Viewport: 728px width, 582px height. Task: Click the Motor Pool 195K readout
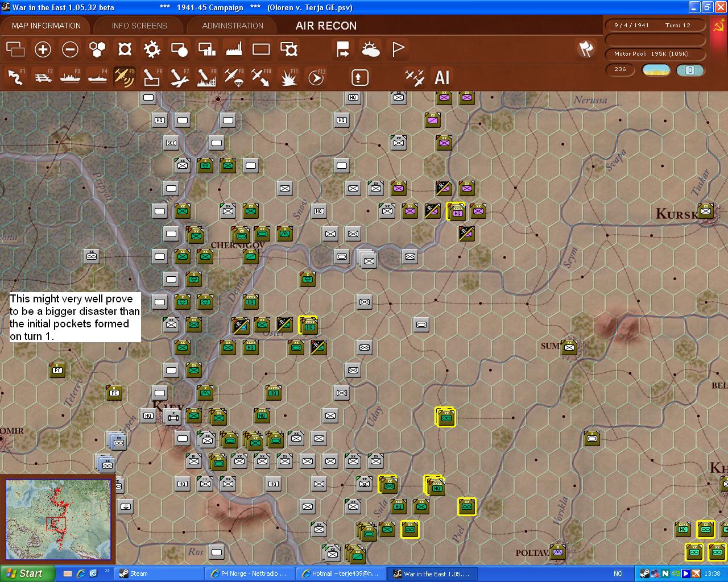click(x=655, y=54)
